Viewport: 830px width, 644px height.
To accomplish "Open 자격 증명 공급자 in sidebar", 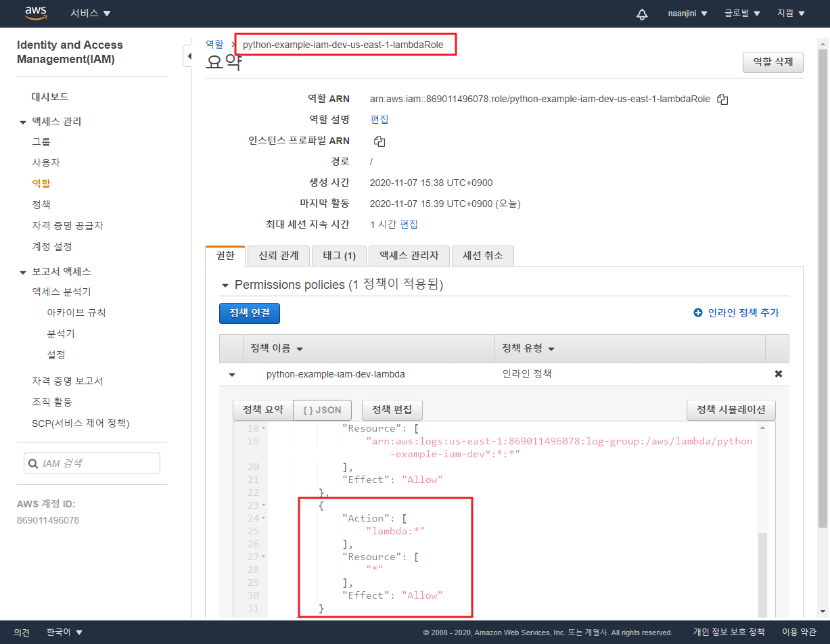I will pyautogui.click(x=68, y=225).
